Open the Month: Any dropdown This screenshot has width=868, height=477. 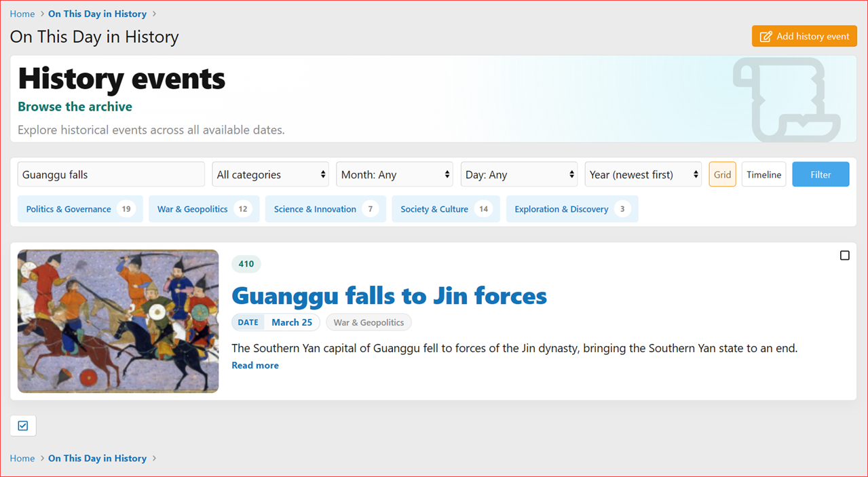pos(394,174)
